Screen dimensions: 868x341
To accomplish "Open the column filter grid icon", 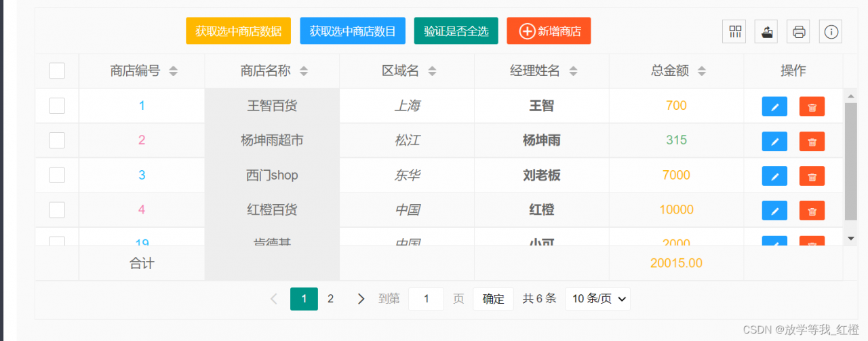I will click(734, 31).
